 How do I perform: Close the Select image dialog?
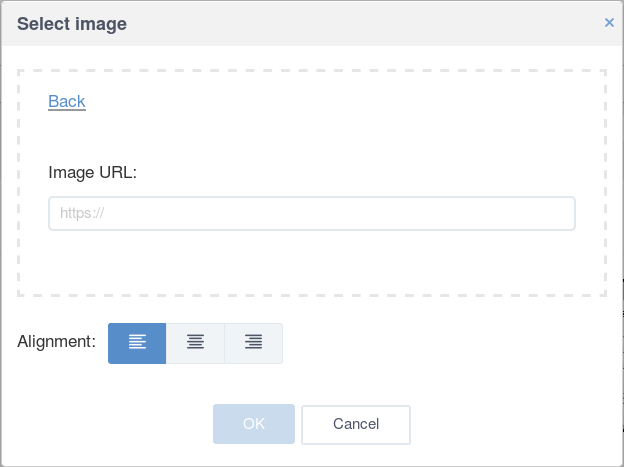tap(609, 23)
